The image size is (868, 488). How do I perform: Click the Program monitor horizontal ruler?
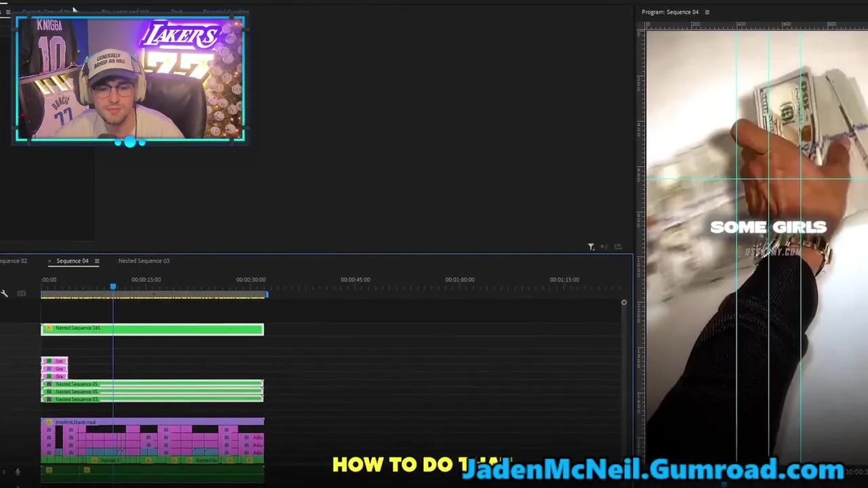pyautogui.click(x=757, y=25)
